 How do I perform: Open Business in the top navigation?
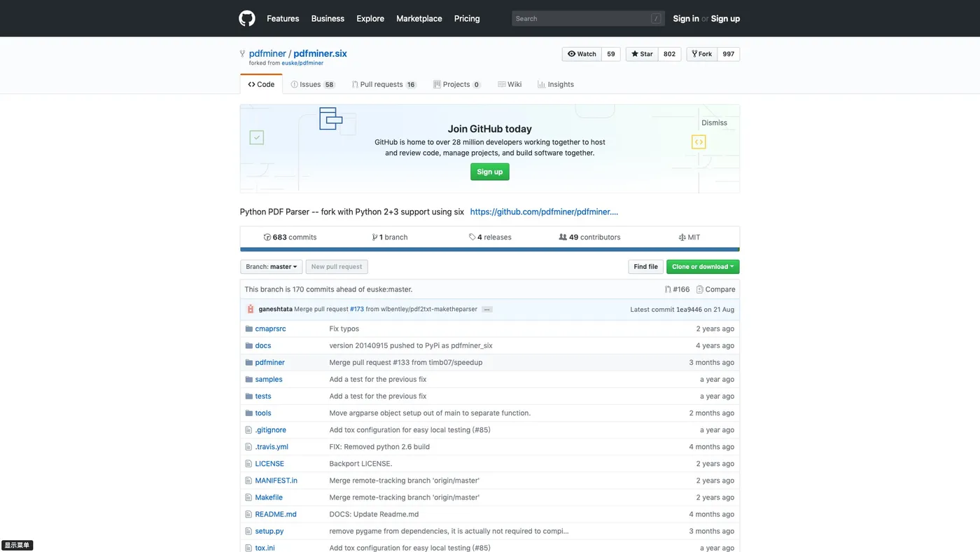point(328,18)
